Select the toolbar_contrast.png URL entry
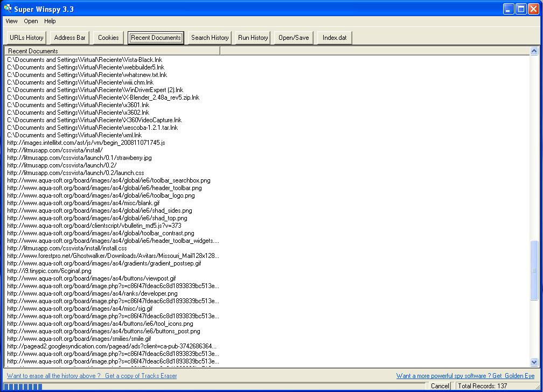The image size is (543, 392). 101,233
